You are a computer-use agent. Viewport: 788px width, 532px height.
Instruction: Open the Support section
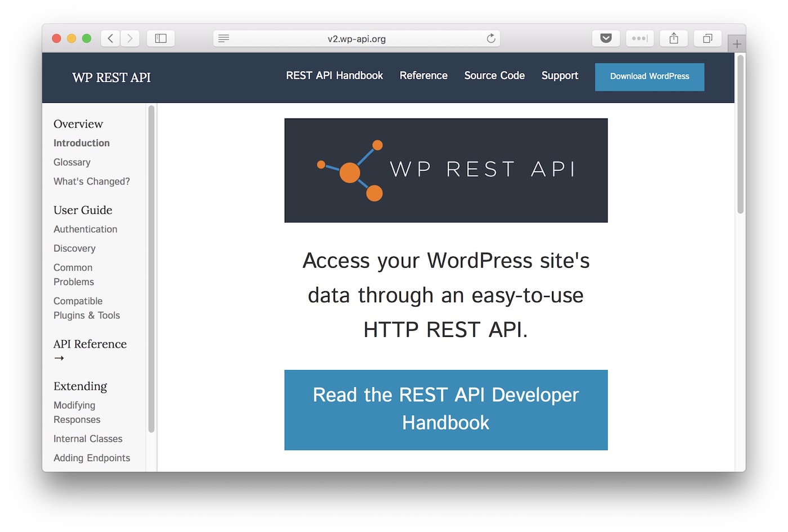coord(559,75)
